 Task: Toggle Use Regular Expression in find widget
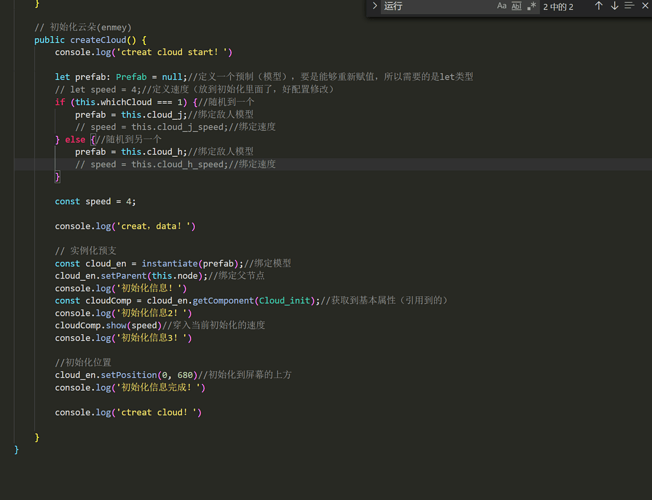(x=531, y=6)
